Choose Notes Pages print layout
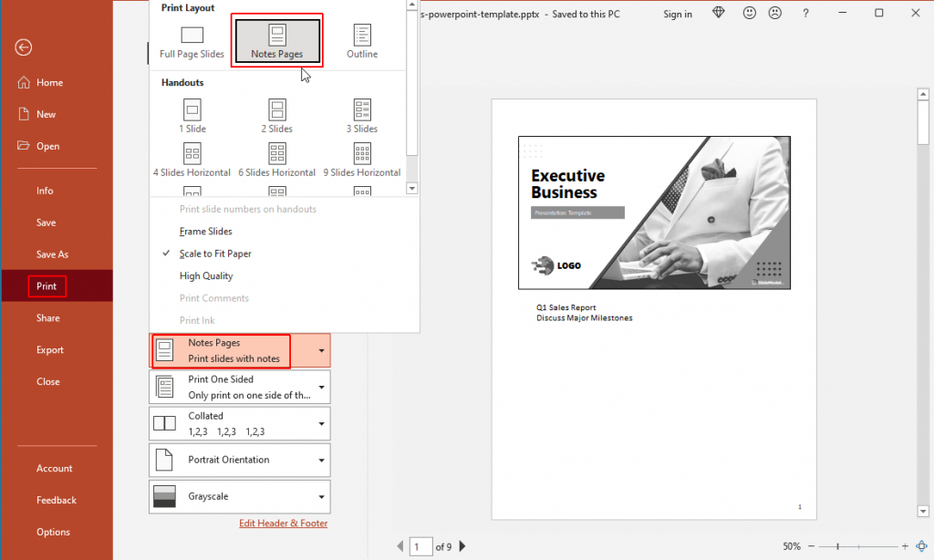The height and width of the screenshot is (560, 934). coord(277,40)
